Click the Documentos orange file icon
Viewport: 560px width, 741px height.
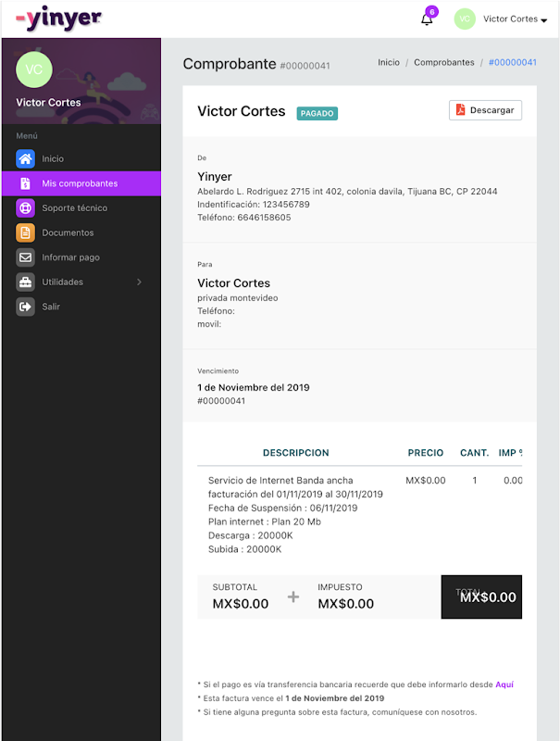click(25, 232)
